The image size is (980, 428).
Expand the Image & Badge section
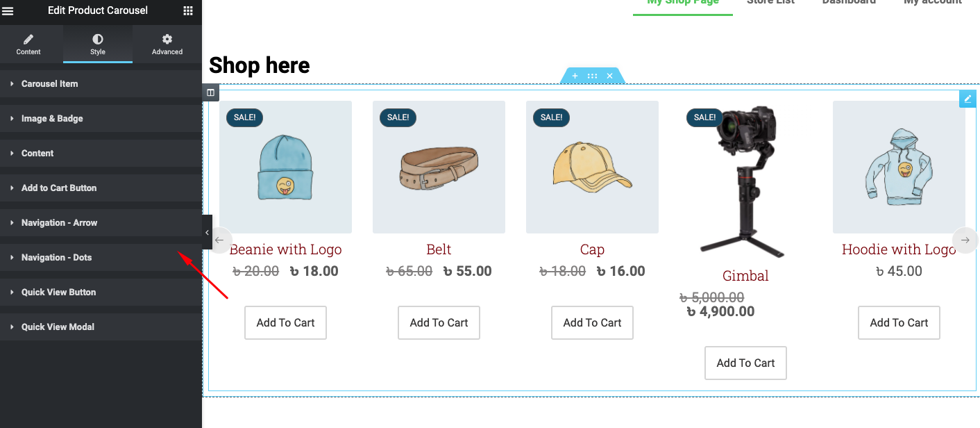[52, 119]
